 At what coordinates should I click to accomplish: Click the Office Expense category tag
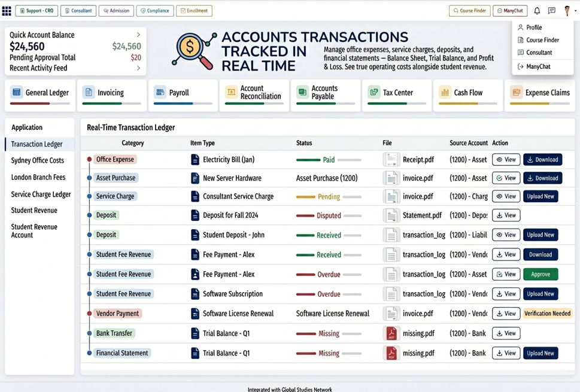115,159
